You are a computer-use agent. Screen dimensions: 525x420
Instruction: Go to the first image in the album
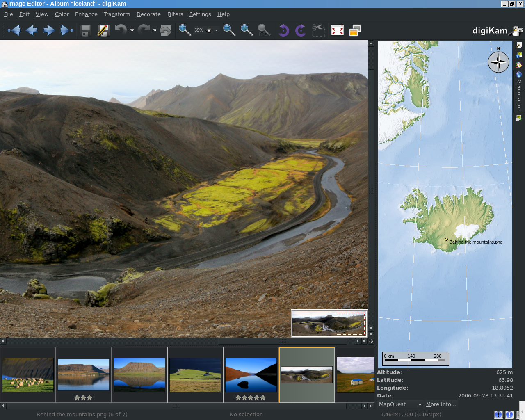tap(14, 30)
